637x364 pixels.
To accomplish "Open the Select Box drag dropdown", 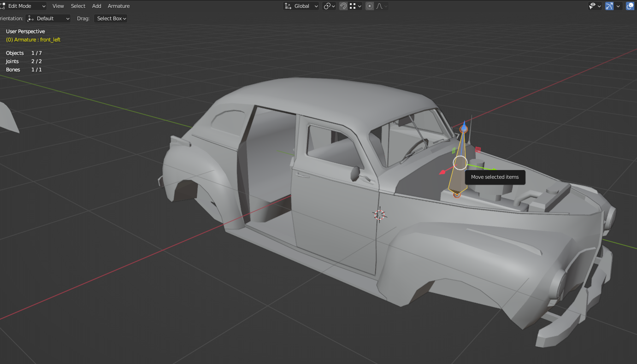I will tap(111, 18).
